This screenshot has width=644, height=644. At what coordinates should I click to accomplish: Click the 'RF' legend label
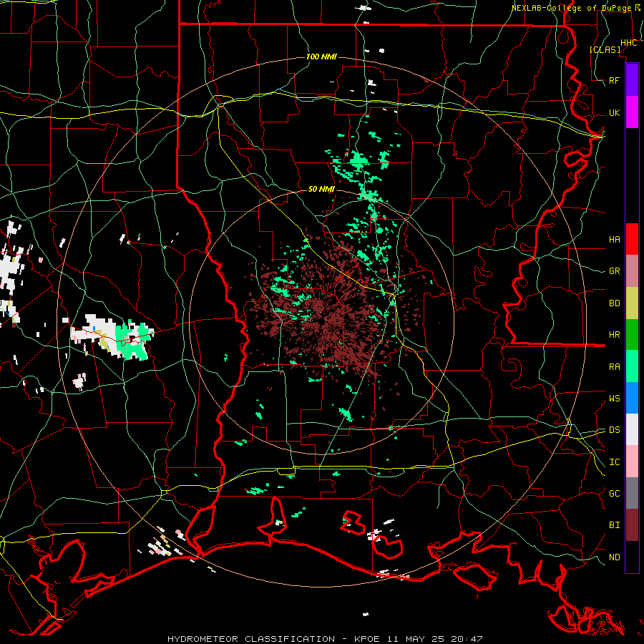615,80
